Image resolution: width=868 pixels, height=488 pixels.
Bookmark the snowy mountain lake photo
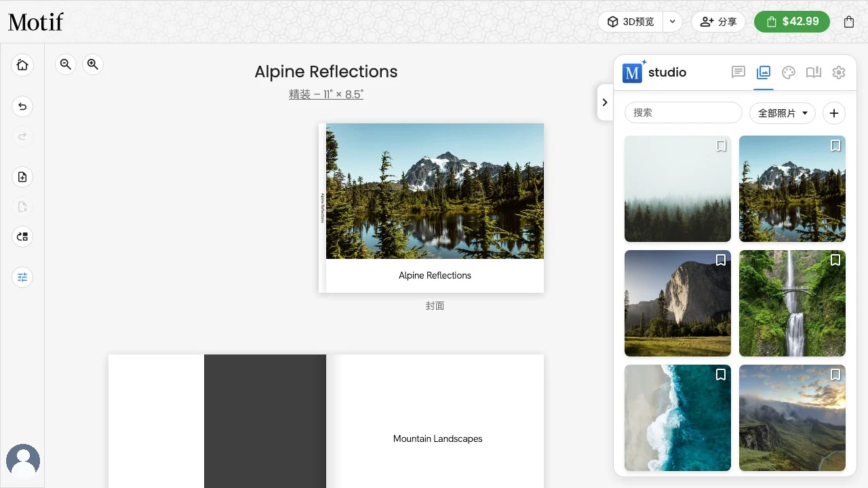(835, 146)
